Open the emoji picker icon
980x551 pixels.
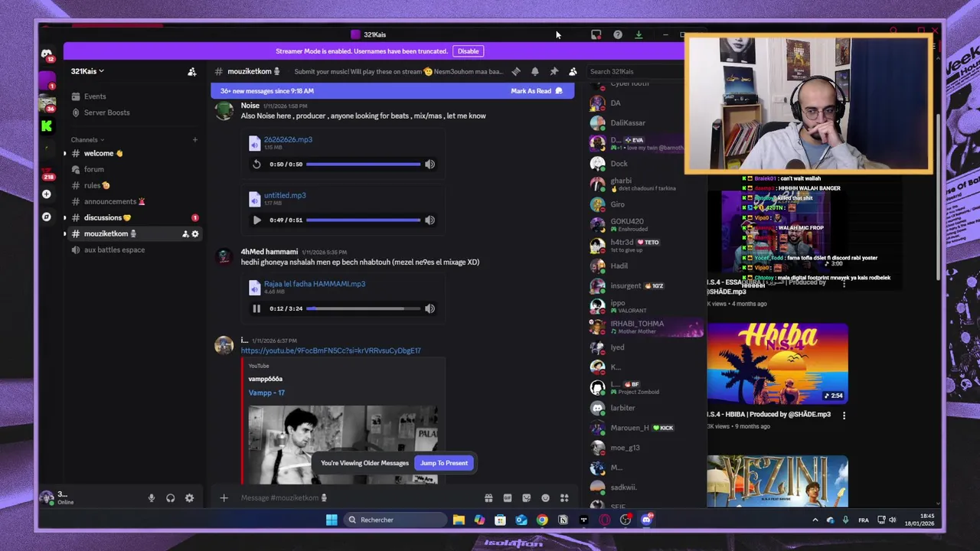coord(545,498)
